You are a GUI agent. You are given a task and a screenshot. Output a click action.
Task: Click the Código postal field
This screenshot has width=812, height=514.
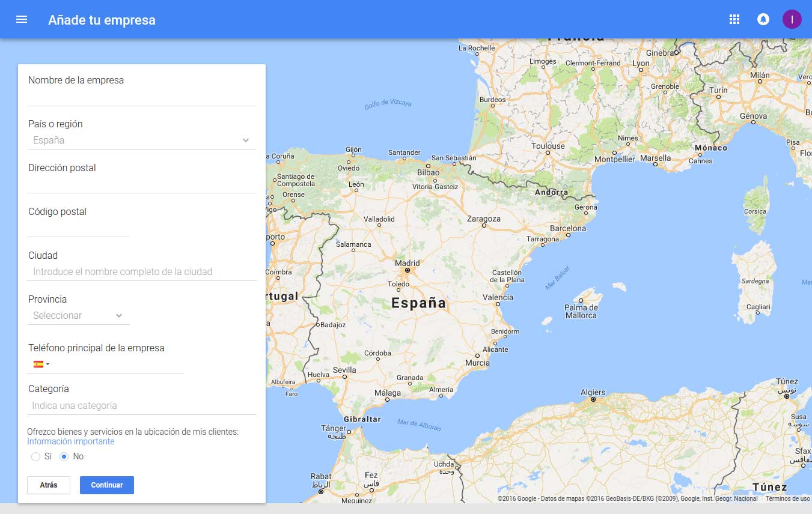[x=78, y=228]
